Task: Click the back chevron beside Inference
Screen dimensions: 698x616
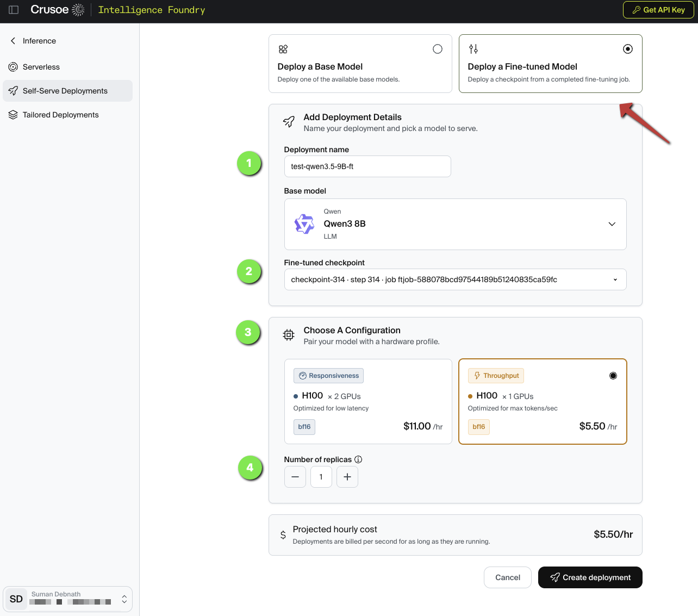Action: (x=13, y=41)
